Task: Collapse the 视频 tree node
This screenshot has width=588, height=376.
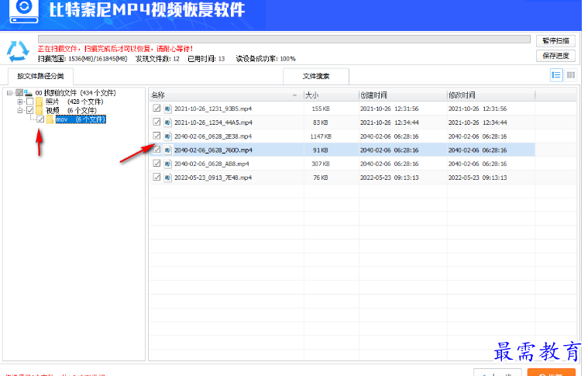Action: pos(20,111)
